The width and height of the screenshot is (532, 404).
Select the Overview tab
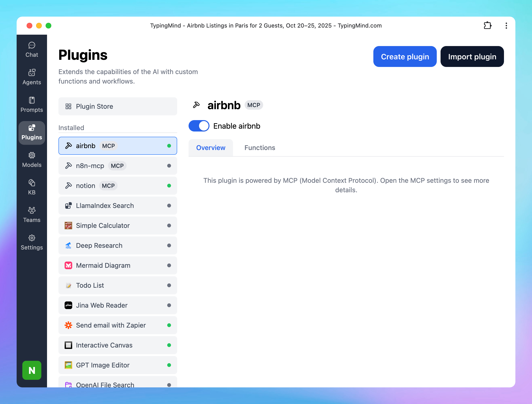[210, 148]
